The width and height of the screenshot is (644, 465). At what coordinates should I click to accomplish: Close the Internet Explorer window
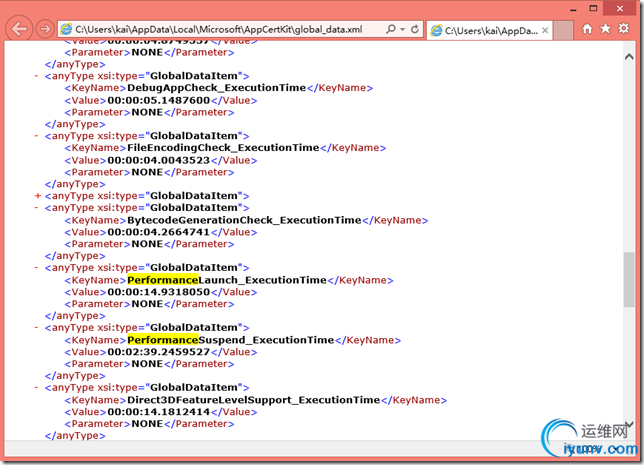tap(620, 9)
